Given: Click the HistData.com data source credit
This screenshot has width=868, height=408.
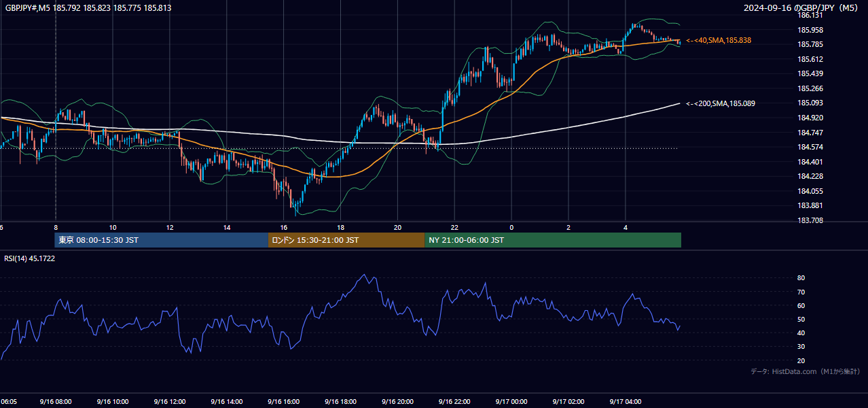Looking at the screenshot, I should 806,371.
